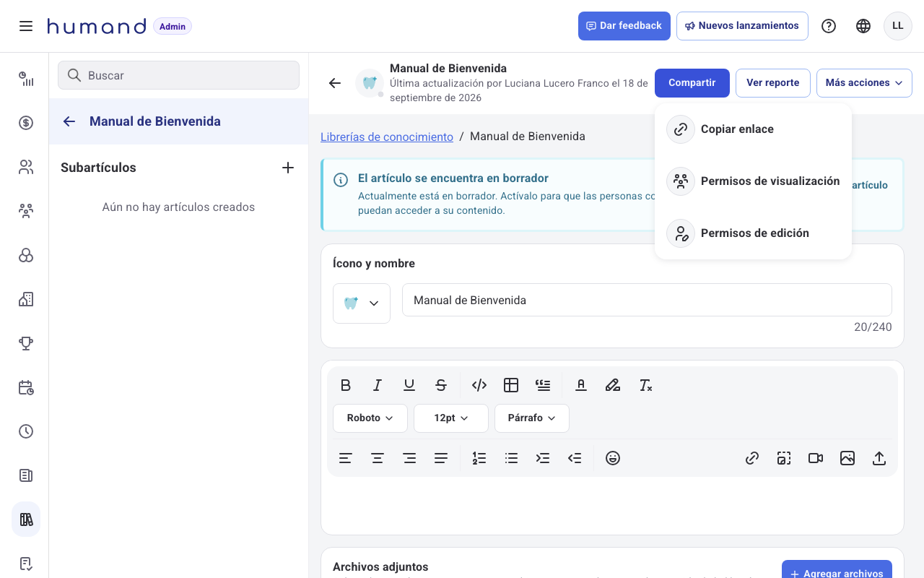Insert a video in the editor

coord(816,458)
